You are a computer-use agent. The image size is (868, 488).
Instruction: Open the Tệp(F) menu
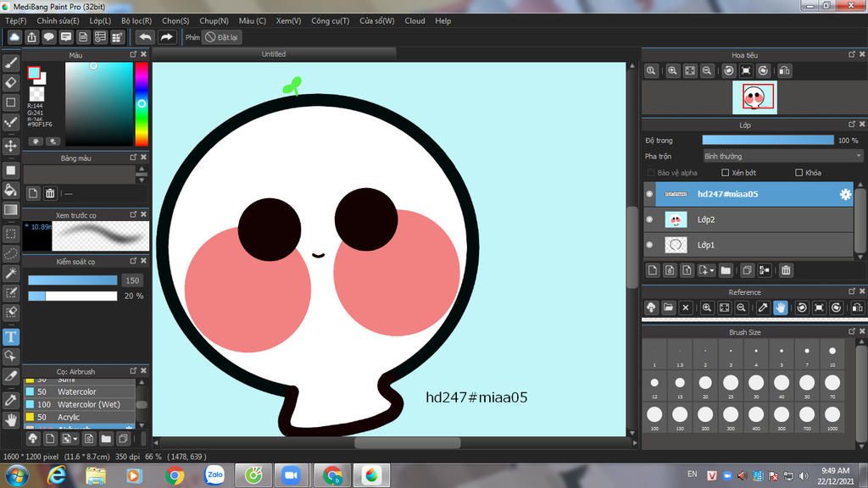click(x=15, y=21)
